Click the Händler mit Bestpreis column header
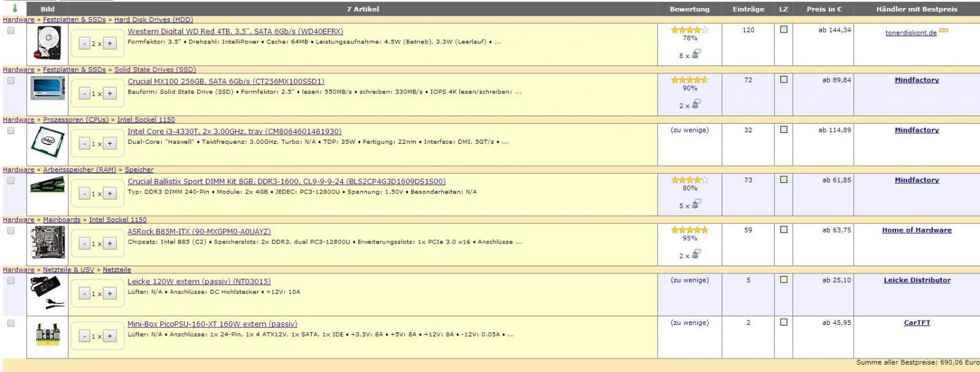 tap(916, 9)
